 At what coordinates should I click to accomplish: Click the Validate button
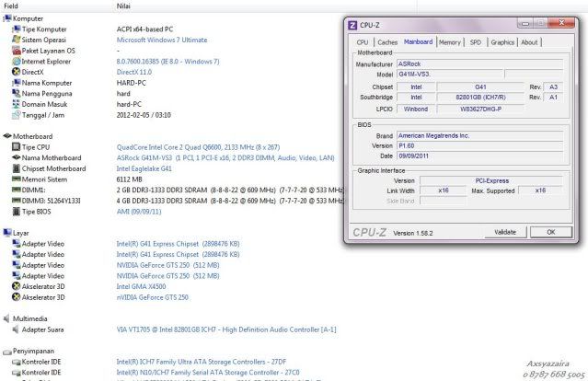505,232
